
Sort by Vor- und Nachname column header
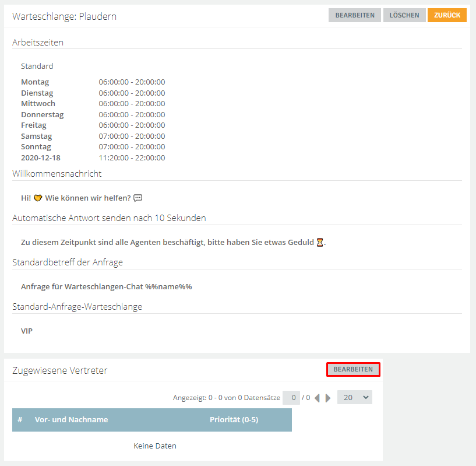pos(71,420)
